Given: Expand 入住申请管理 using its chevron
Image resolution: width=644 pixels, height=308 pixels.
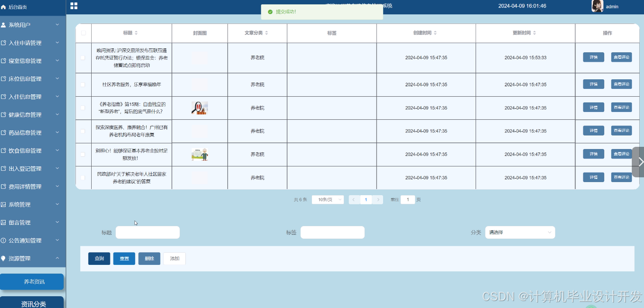Looking at the screenshot, I should tap(57, 43).
